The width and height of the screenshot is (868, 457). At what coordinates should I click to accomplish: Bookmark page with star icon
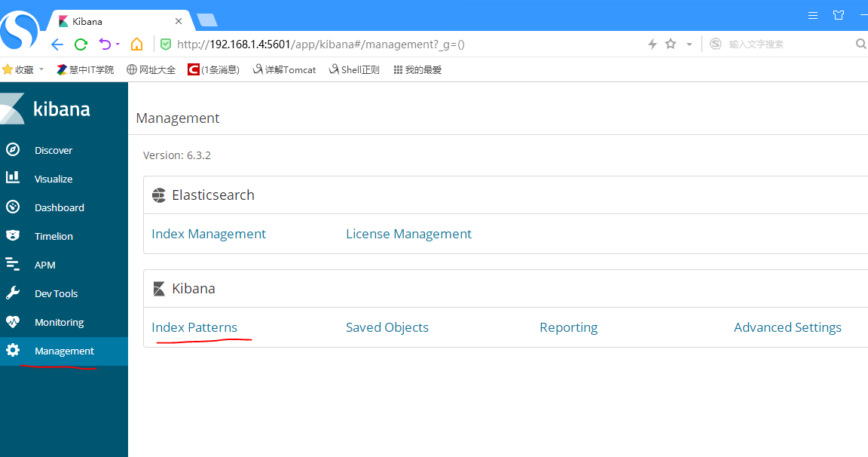coord(671,44)
